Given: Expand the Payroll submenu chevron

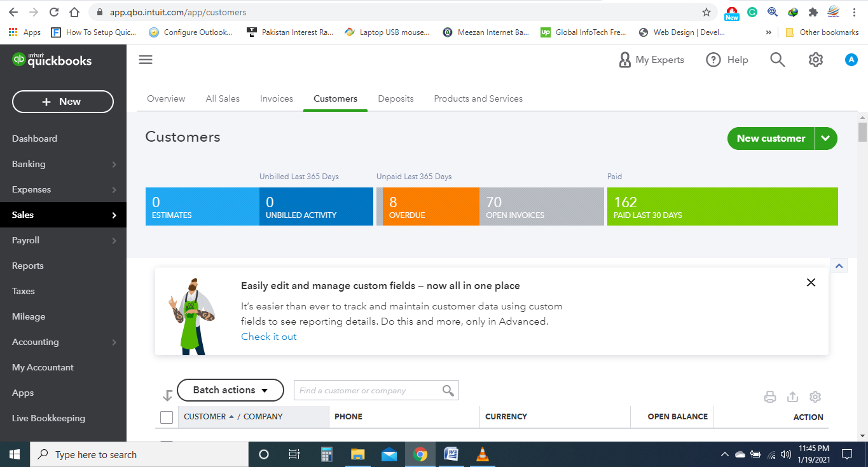Looking at the screenshot, I should tap(114, 240).
